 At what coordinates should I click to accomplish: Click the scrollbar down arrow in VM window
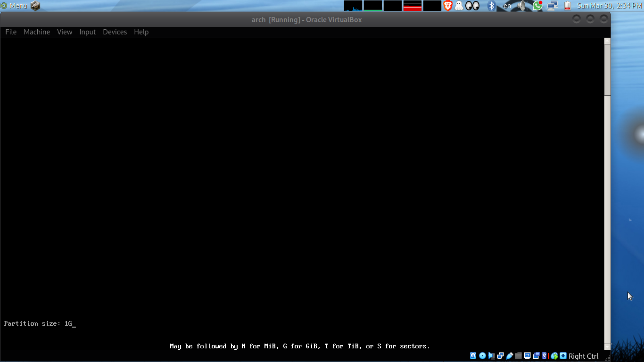[x=607, y=347]
